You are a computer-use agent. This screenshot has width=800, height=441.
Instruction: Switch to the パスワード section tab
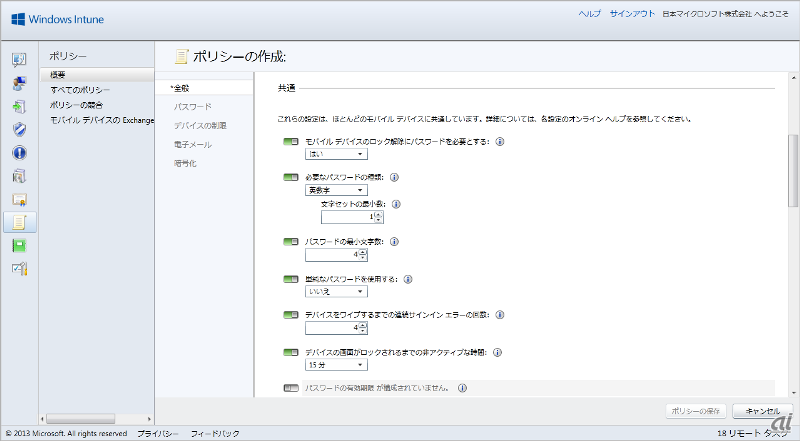pos(192,105)
